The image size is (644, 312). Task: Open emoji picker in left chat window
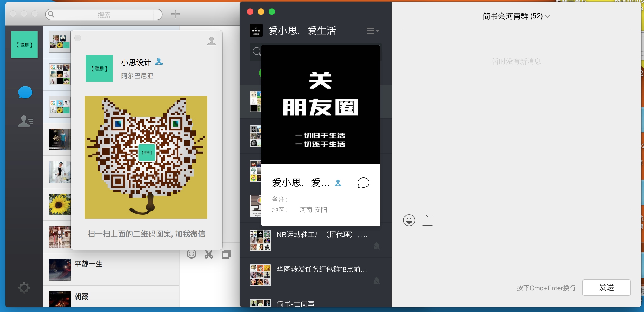click(192, 254)
